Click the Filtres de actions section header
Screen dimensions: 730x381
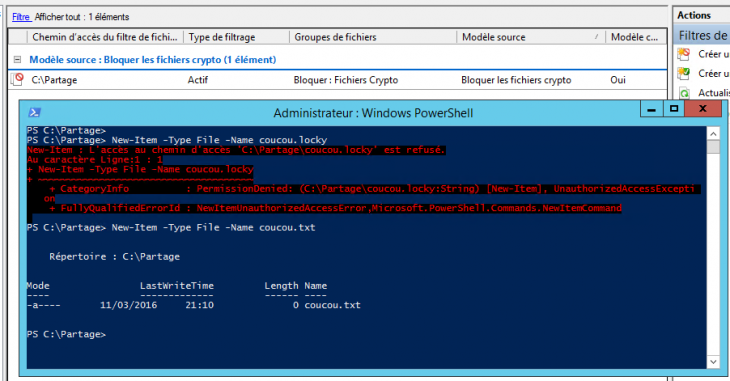[x=703, y=35]
